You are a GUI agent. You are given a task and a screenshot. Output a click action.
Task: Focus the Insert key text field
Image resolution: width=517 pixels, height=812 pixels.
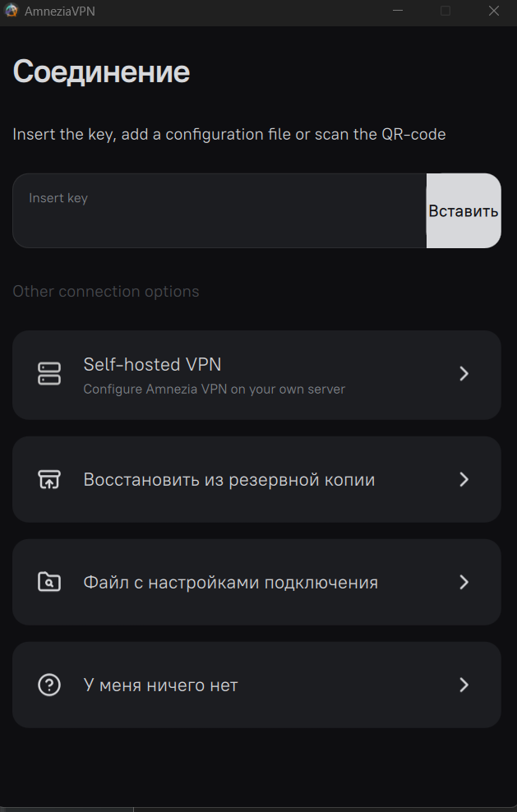pyautogui.click(x=219, y=210)
